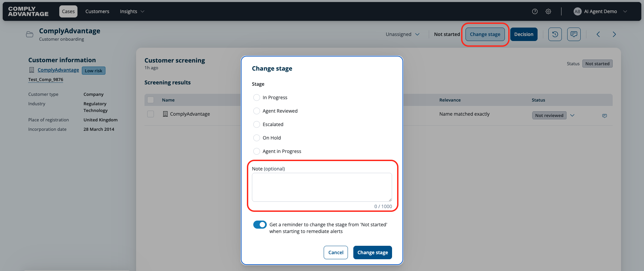Click into the Note (optional) text area
The width and height of the screenshot is (644, 271).
tap(322, 187)
